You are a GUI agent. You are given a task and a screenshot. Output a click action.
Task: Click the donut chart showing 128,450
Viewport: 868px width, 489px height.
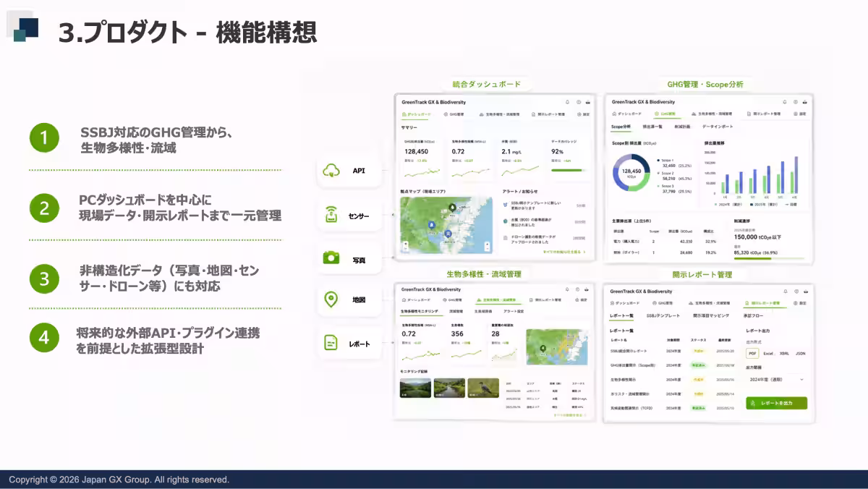(631, 172)
